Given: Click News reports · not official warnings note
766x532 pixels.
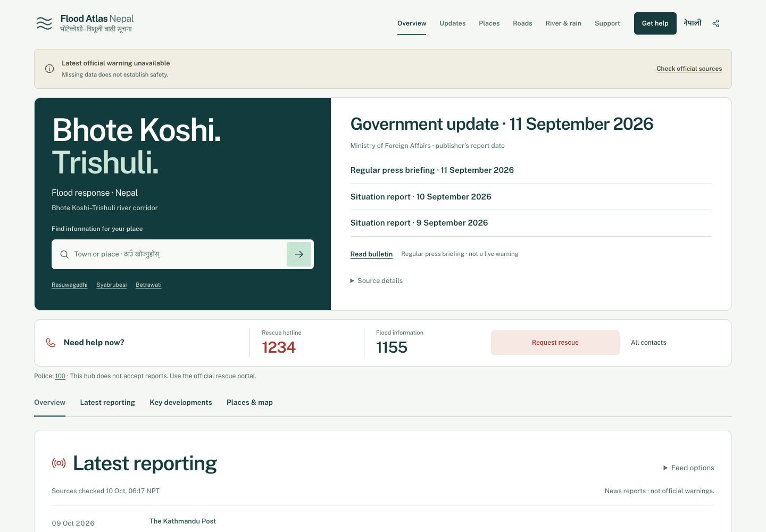Looking at the screenshot, I should (x=660, y=491).
